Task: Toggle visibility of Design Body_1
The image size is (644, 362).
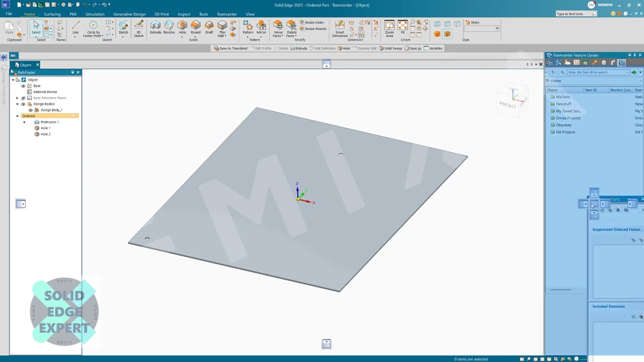Action: (x=30, y=110)
